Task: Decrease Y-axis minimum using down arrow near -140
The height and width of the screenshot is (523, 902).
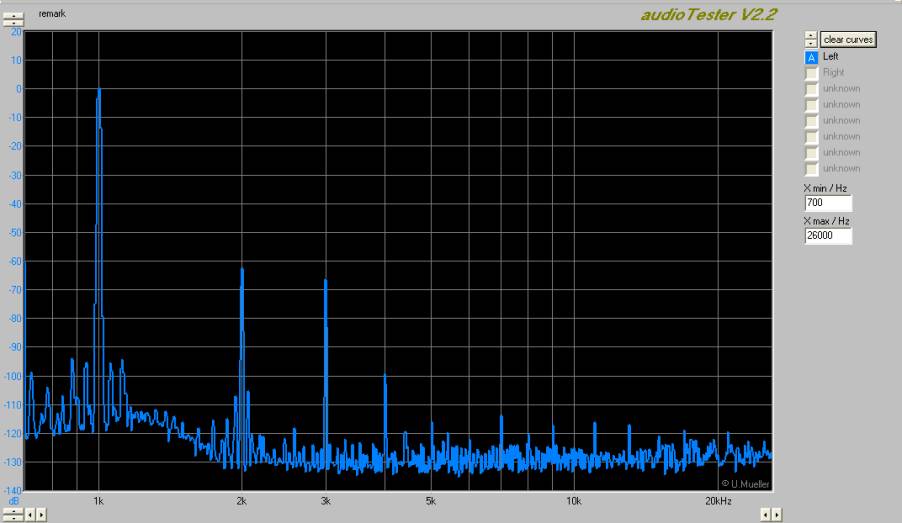Action: pyautogui.click(x=14, y=518)
